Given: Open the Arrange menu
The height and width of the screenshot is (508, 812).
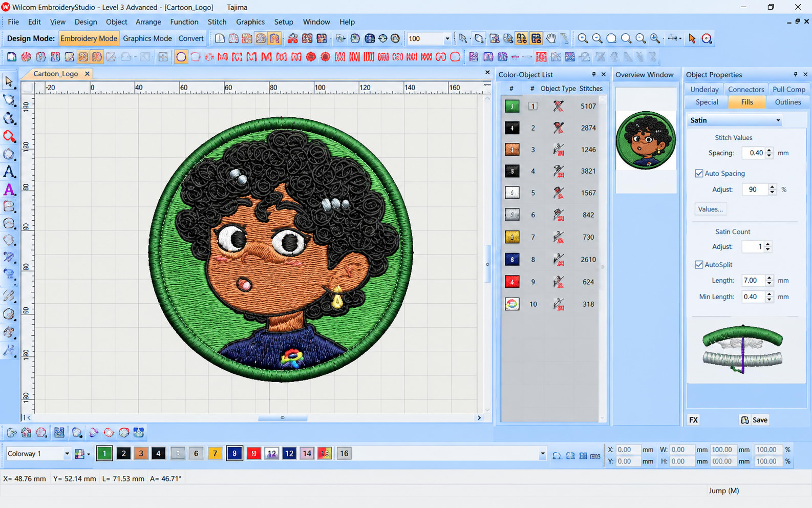Looking at the screenshot, I should pos(148,22).
